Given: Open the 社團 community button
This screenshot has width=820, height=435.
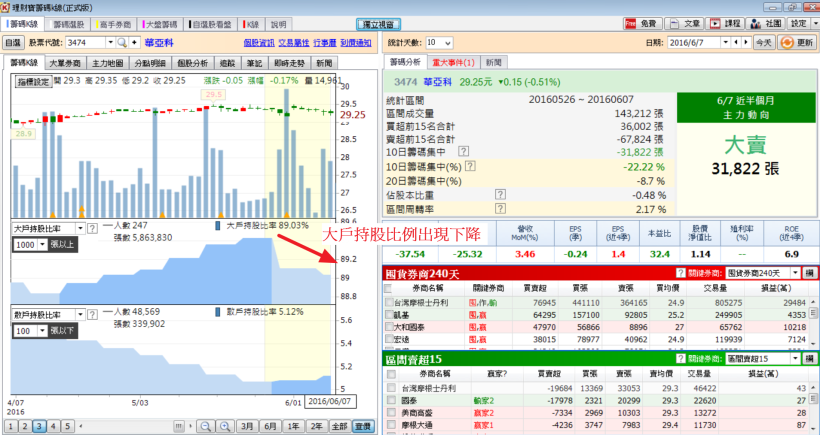Looking at the screenshot, I should point(767,22).
